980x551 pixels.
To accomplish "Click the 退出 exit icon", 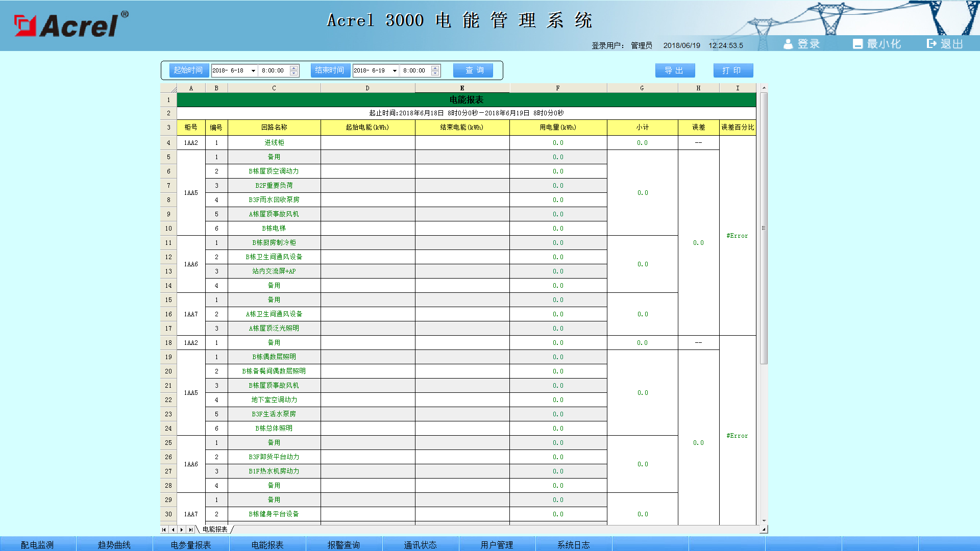I will coord(932,44).
